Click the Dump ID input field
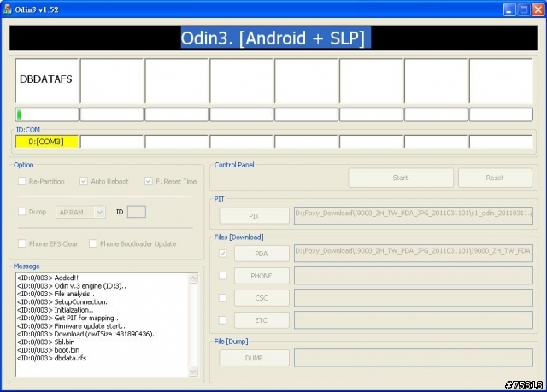This screenshot has height=392, width=547. (137, 212)
